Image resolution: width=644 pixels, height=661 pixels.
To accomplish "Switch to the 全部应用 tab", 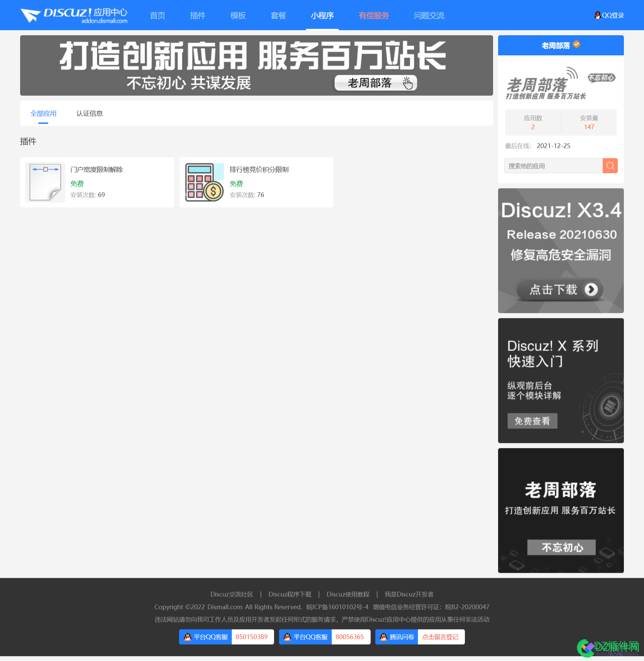I will 43,113.
